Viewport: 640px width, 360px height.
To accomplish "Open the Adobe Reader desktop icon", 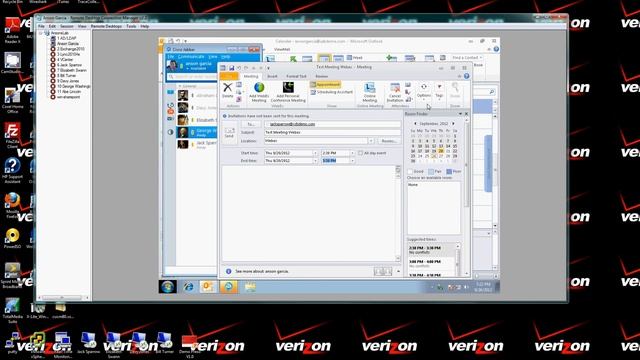I will tap(12, 30).
